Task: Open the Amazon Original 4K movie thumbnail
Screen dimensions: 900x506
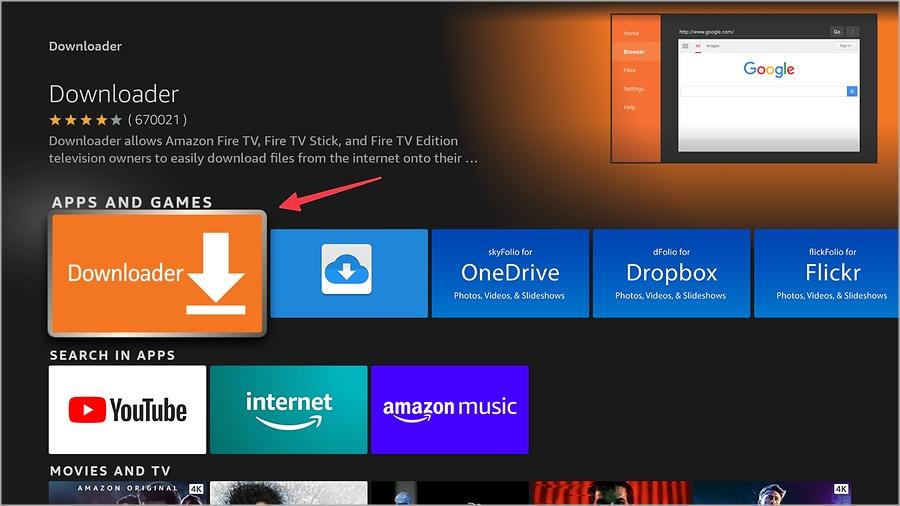Action: pos(127,493)
